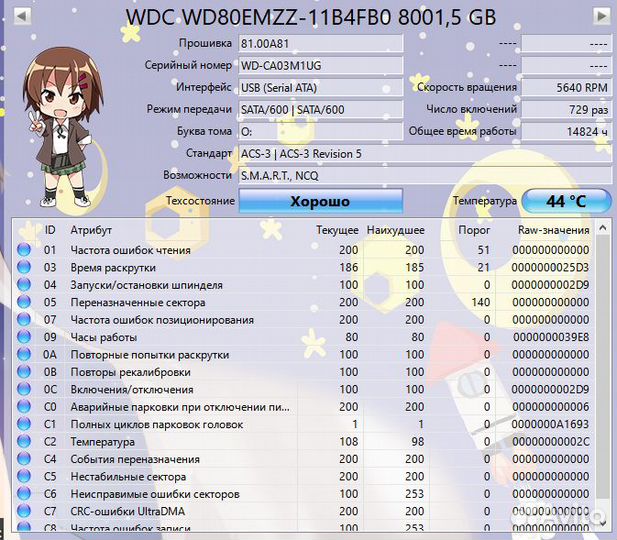Click the Порог column header
Viewport: 617px width, 540px height.
click(474, 230)
